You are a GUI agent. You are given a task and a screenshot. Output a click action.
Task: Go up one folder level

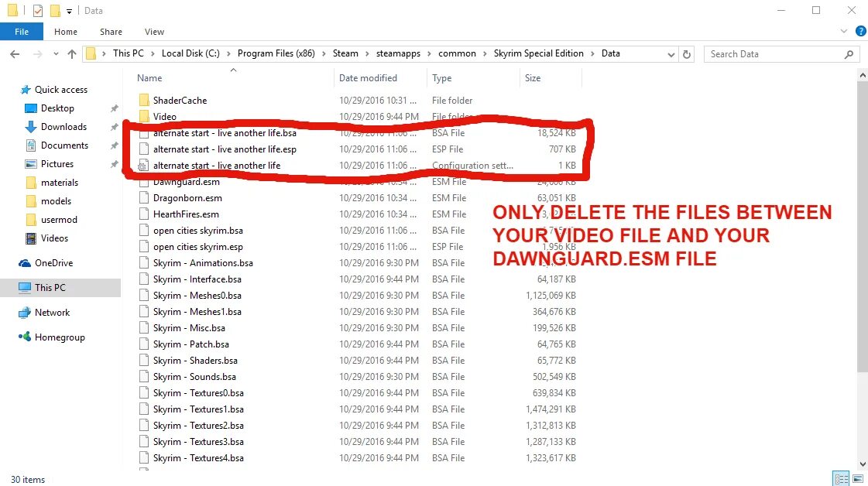pos(72,53)
